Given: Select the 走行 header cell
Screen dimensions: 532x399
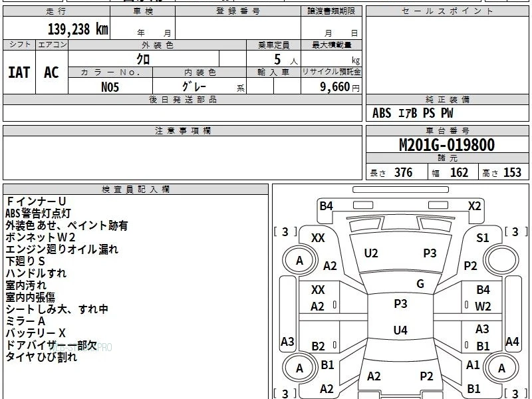Looking at the screenshot, I should (57, 11).
